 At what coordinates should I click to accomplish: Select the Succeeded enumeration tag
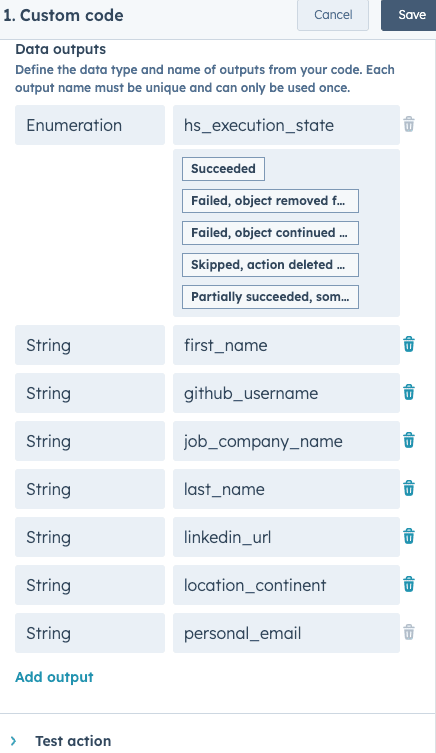223,169
